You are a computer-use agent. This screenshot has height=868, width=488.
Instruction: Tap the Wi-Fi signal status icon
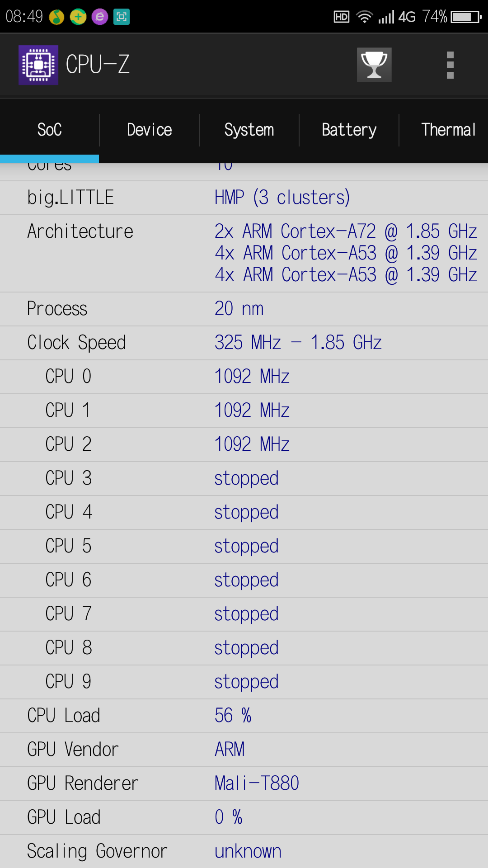364,17
